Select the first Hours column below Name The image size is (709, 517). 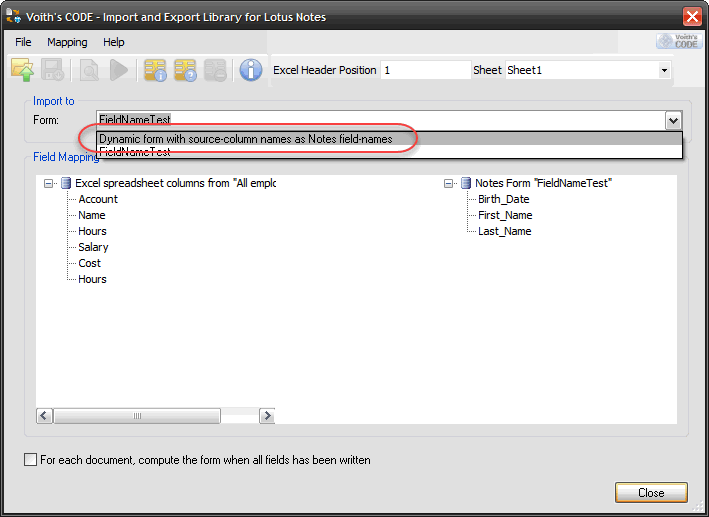coord(92,231)
